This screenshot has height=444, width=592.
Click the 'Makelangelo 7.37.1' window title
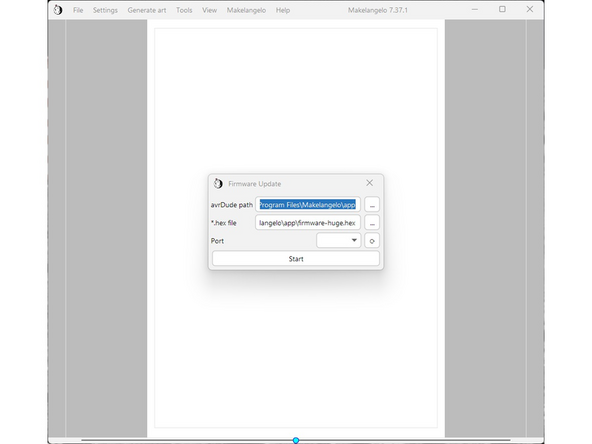378,10
